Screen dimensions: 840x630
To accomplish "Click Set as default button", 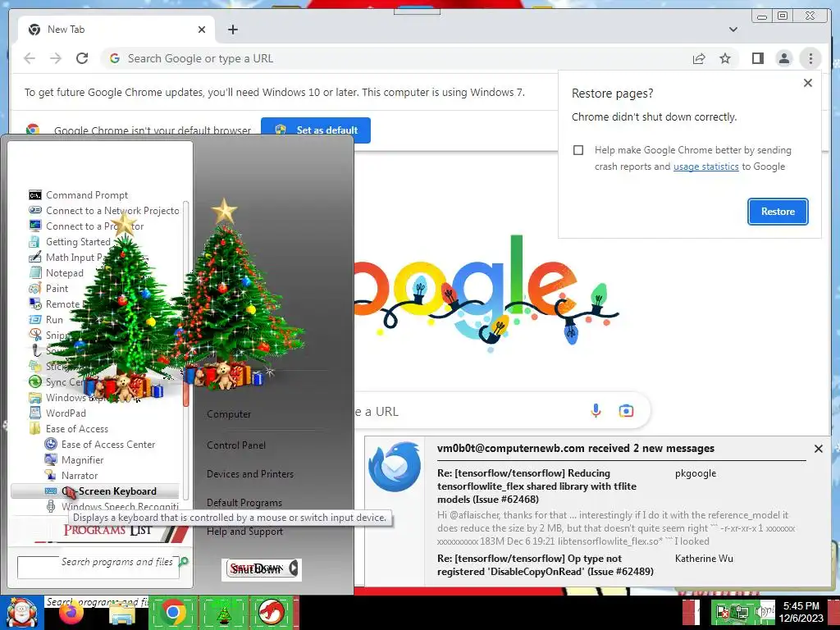I will (316, 130).
